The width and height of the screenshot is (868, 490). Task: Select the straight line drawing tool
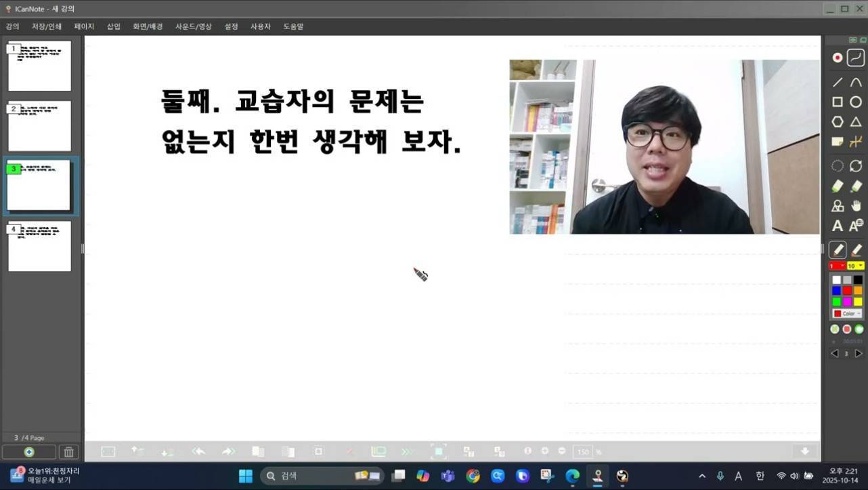838,83
